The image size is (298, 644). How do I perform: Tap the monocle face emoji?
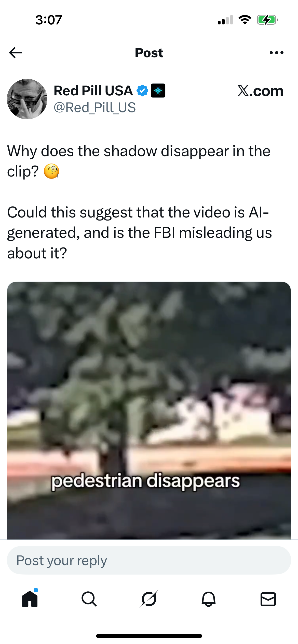[51, 171]
